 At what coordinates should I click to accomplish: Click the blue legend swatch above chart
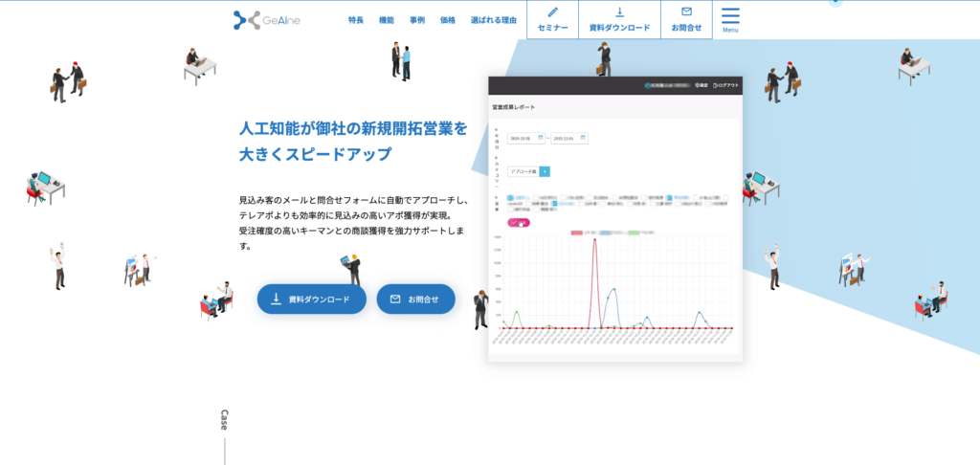coord(605,232)
